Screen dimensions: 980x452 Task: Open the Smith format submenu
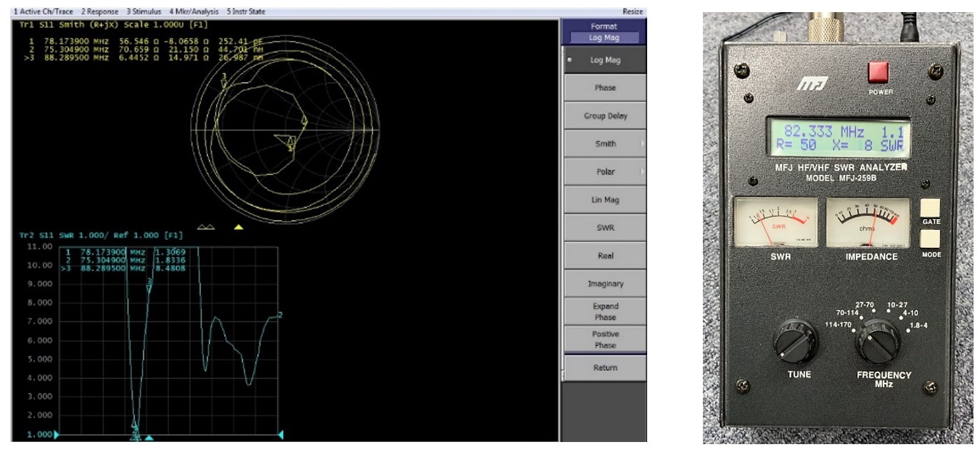coord(604,144)
